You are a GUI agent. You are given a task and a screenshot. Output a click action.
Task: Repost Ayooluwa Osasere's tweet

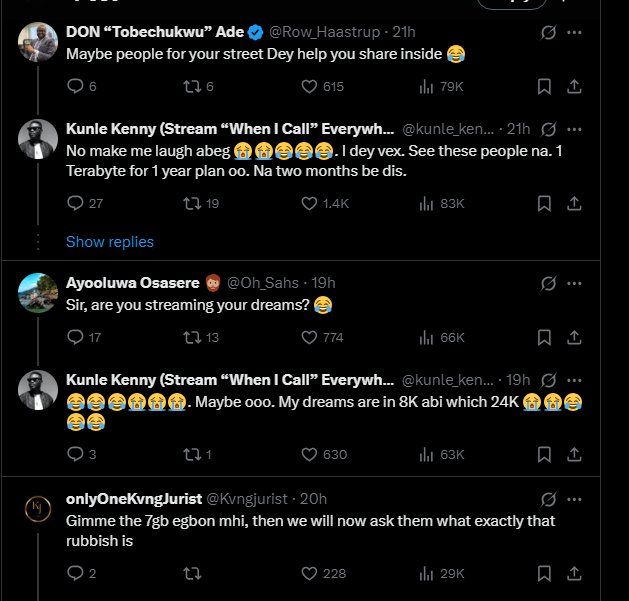point(192,337)
